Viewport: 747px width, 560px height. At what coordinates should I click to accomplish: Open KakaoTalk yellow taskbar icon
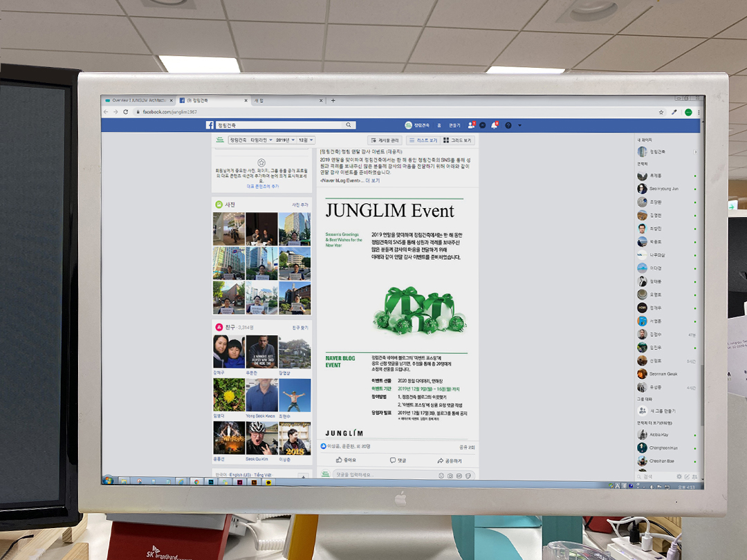click(268, 483)
